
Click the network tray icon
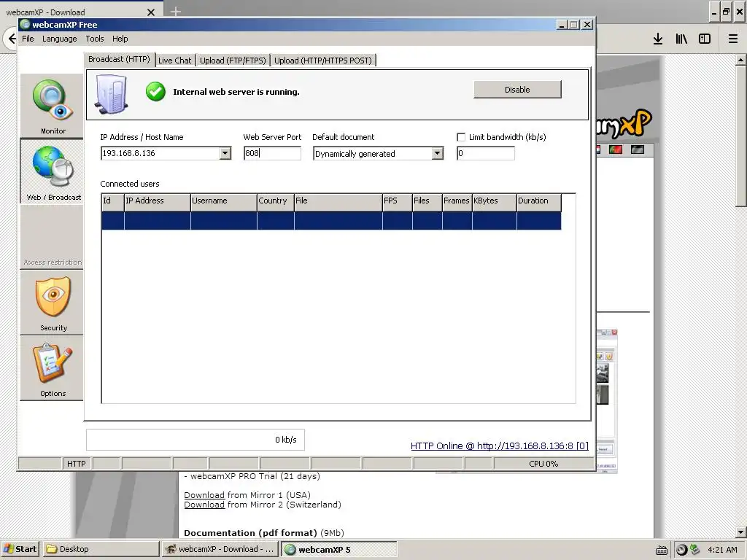pos(695,550)
